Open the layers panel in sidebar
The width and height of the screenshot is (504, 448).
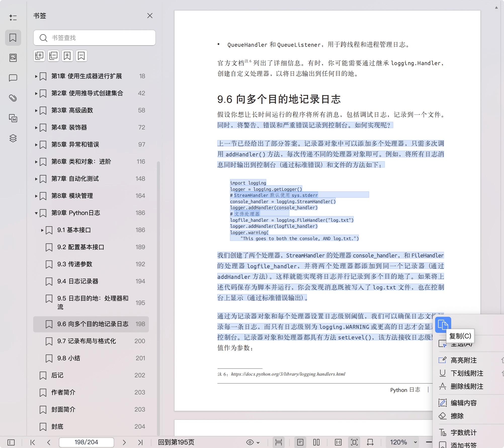(x=13, y=138)
